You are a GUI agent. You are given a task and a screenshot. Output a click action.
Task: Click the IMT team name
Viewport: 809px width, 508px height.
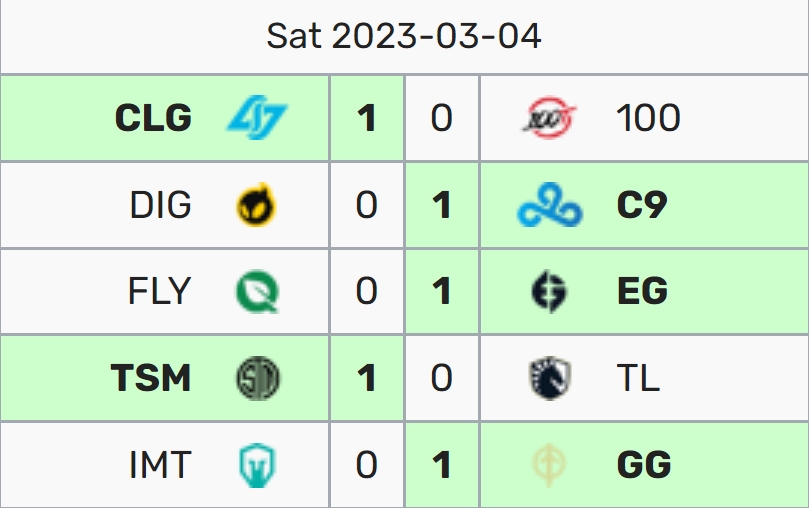coord(160,465)
